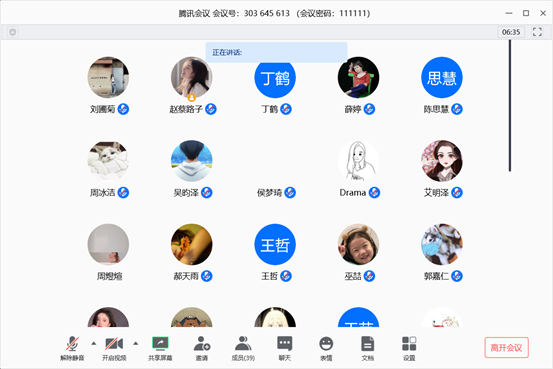Open the invite participants icon
Image resolution: width=553 pixels, height=369 pixels.
point(202,348)
